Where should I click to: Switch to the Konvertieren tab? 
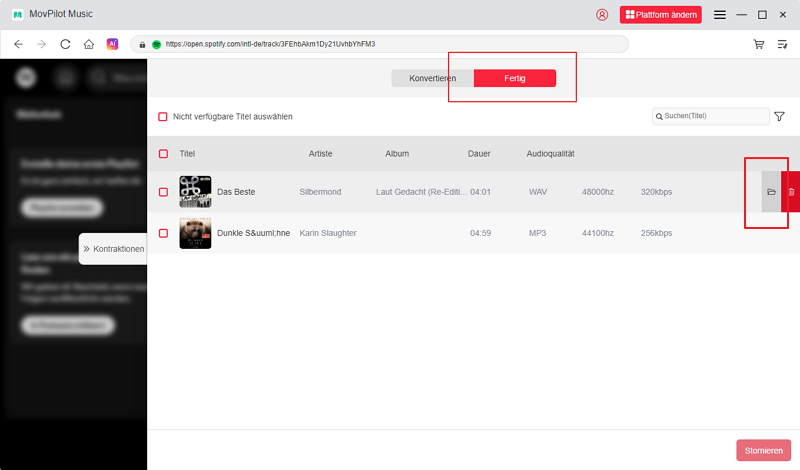click(x=432, y=78)
